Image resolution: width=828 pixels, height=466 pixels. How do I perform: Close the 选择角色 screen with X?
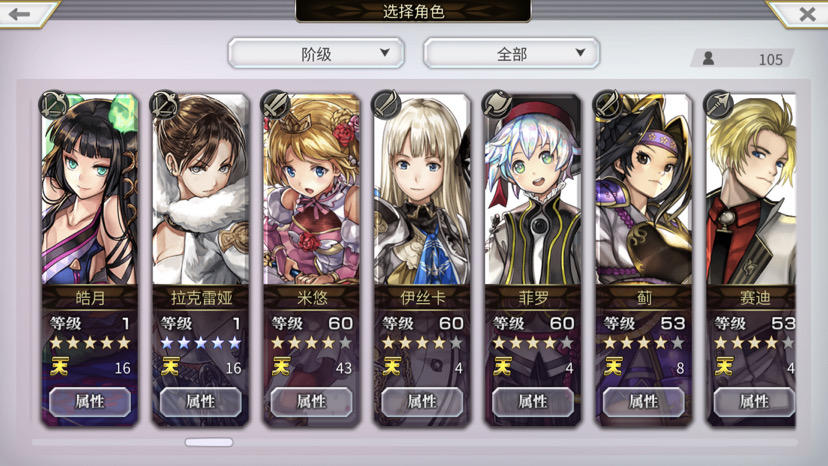pyautogui.click(x=807, y=14)
